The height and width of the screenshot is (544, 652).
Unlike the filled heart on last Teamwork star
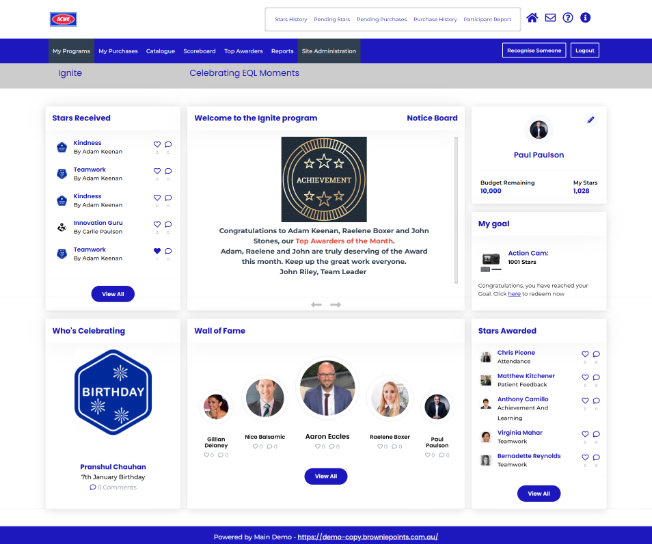pos(157,251)
